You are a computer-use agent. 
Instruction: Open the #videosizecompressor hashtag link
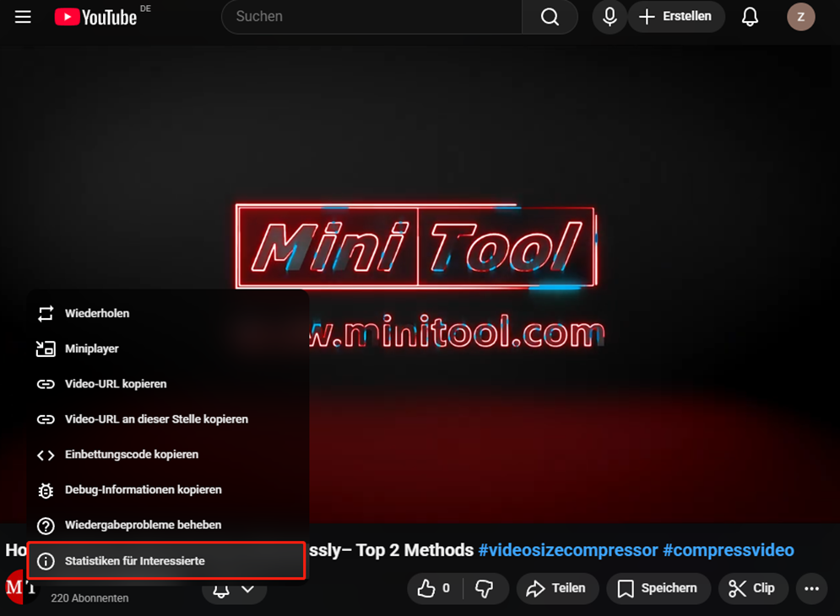[567, 550]
